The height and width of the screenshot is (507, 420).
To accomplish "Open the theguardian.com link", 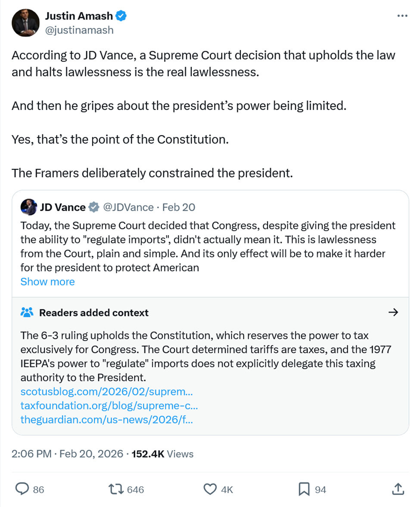I will pyautogui.click(x=107, y=420).
